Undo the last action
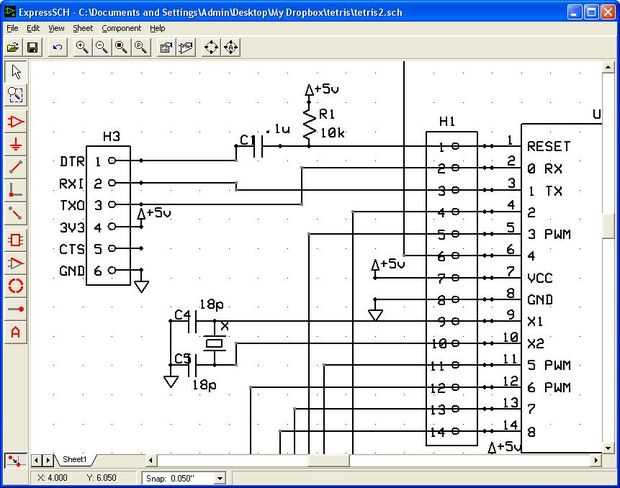 (x=58, y=47)
